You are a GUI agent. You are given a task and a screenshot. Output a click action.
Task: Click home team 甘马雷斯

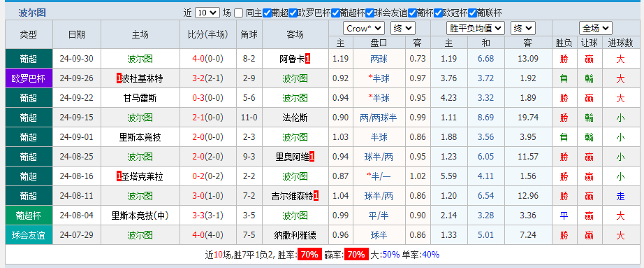[x=140, y=98]
